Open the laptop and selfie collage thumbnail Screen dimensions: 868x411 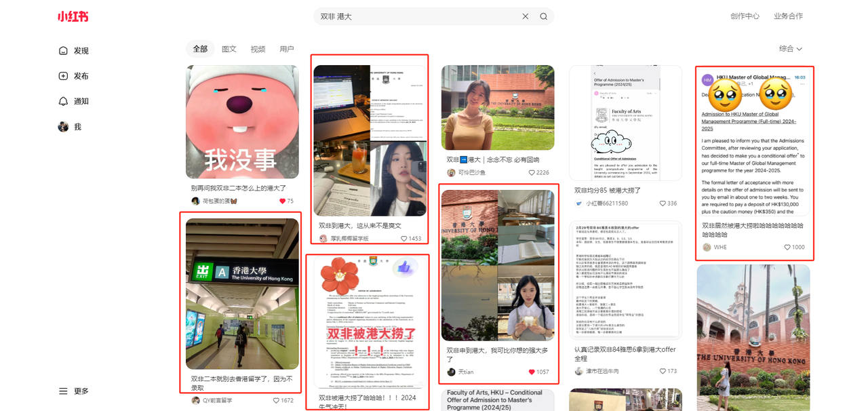tap(370, 140)
